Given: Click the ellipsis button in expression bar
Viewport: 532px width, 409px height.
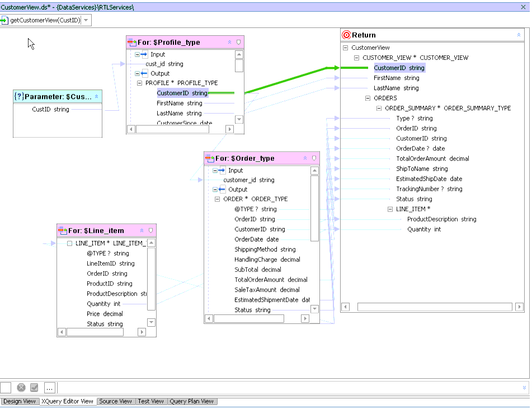Looking at the screenshot, I should click(x=50, y=387).
